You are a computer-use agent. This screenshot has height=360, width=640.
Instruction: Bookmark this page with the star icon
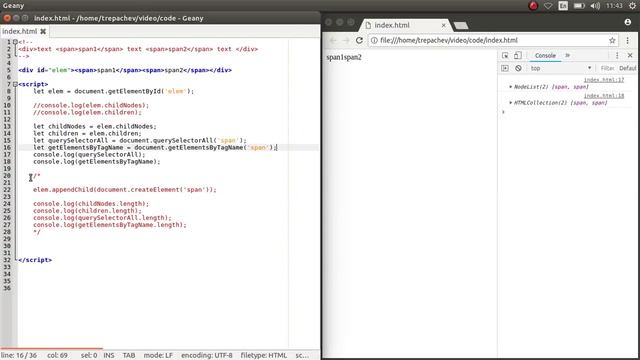612,40
